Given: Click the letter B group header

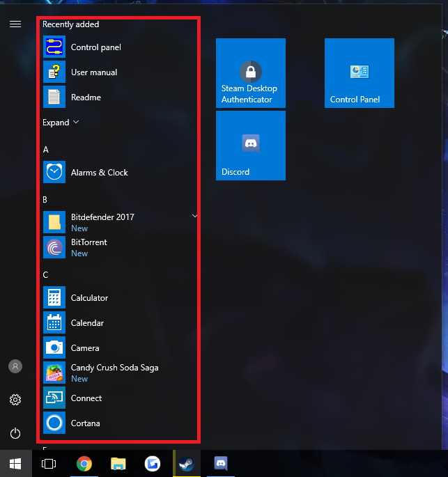Looking at the screenshot, I should pyautogui.click(x=45, y=200).
